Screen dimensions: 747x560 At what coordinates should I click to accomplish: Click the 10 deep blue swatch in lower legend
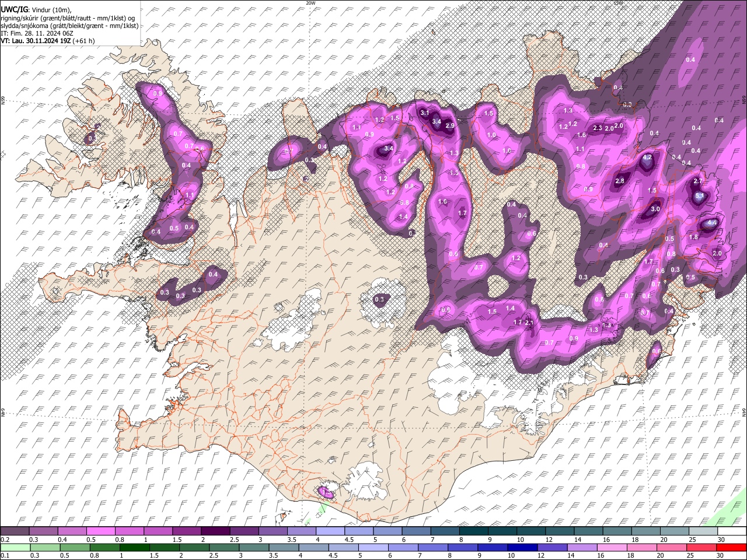[522, 548]
